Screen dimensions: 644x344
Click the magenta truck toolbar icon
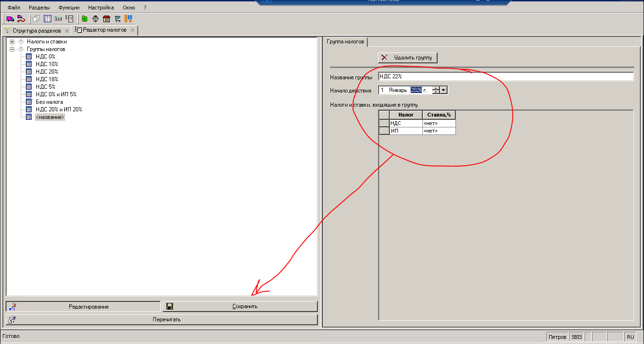pos(10,19)
